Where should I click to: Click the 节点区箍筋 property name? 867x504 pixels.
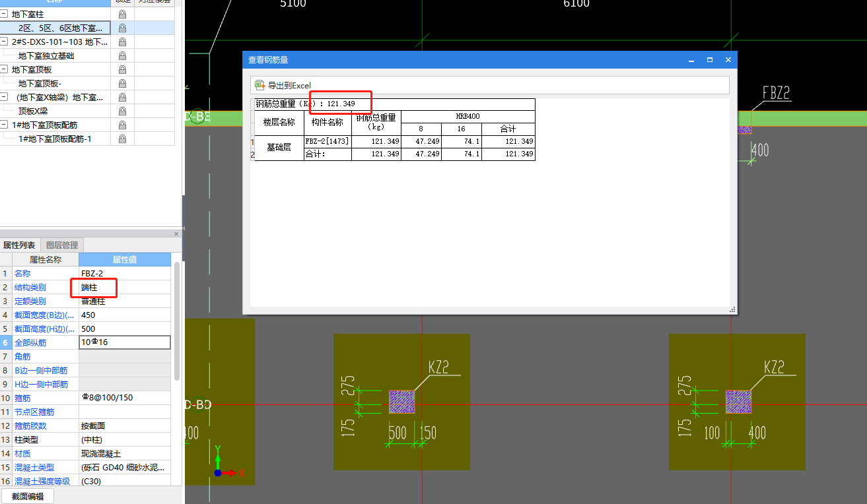tap(34, 412)
